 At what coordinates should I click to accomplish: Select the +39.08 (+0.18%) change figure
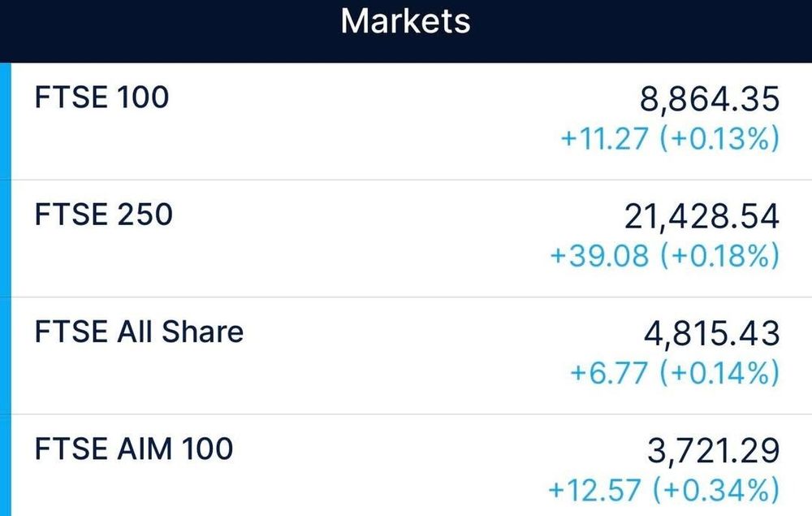(665, 255)
